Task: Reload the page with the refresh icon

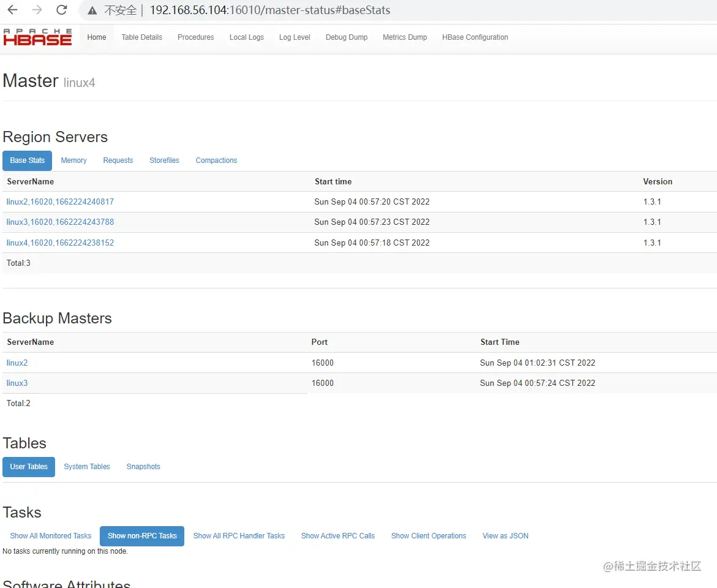Action: click(62, 10)
